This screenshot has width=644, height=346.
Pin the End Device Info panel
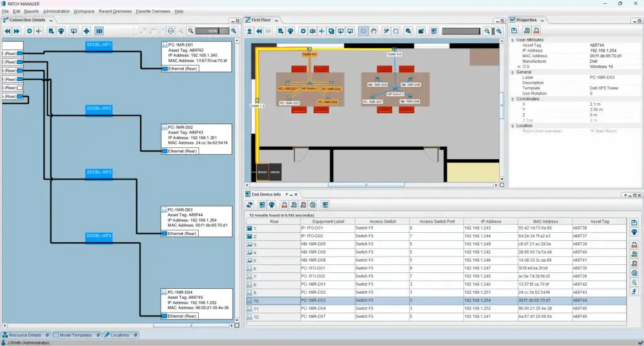click(x=286, y=194)
